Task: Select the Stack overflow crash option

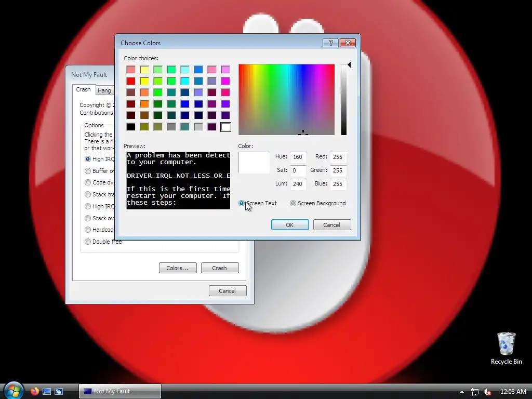Action: click(87, 218)
